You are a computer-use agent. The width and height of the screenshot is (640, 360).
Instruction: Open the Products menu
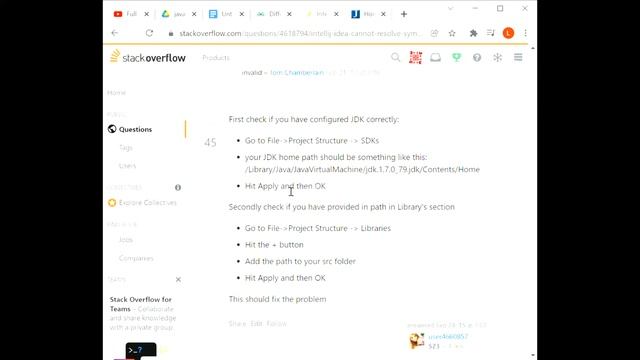coord(216,58)
